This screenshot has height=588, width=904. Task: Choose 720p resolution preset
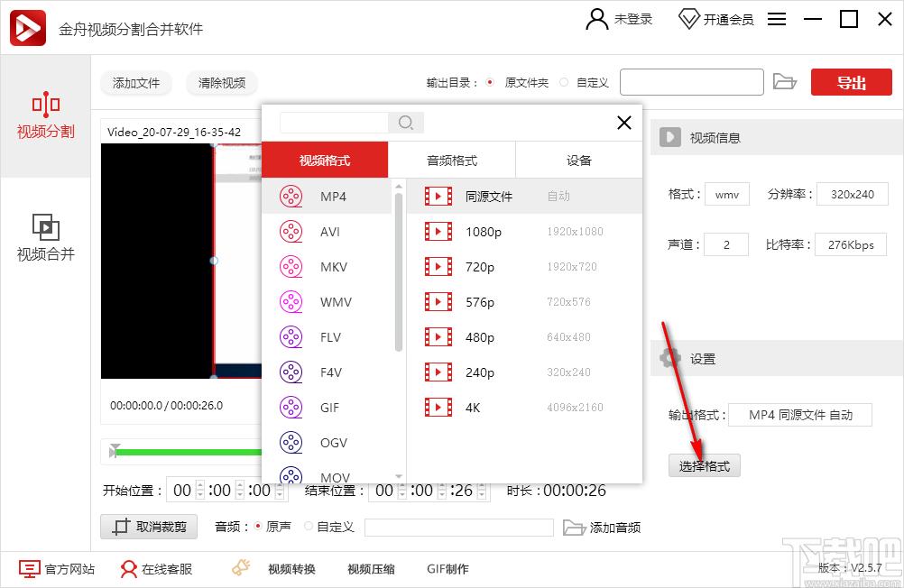click(525, 266)
